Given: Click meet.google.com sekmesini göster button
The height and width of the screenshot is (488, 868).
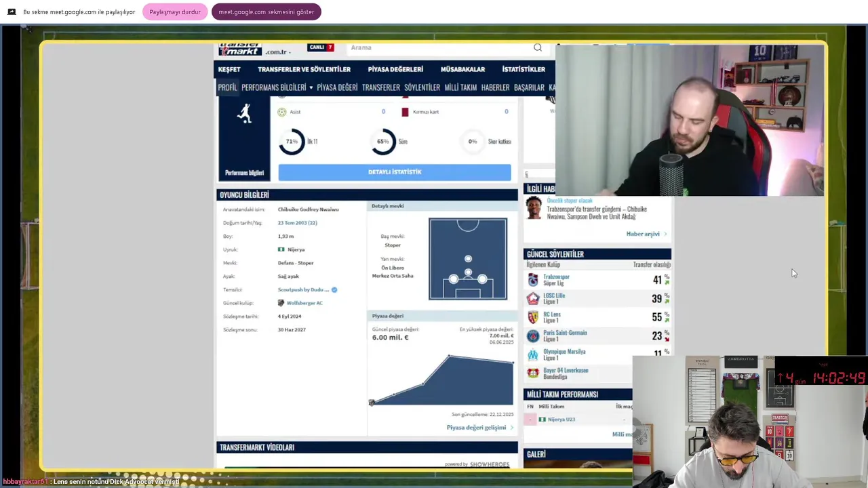Looking at the screenshot, I should click(266, 12).
